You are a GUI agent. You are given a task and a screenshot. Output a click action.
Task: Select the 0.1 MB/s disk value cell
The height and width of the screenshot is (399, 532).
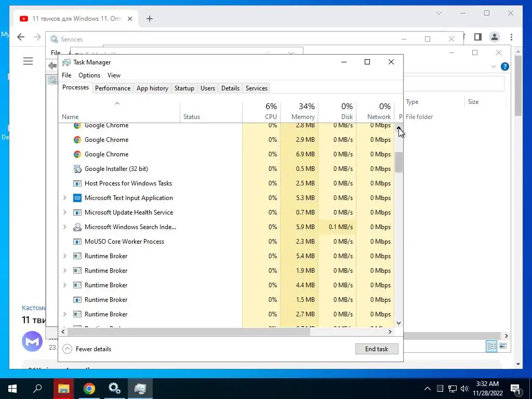[x=337, y=227]
